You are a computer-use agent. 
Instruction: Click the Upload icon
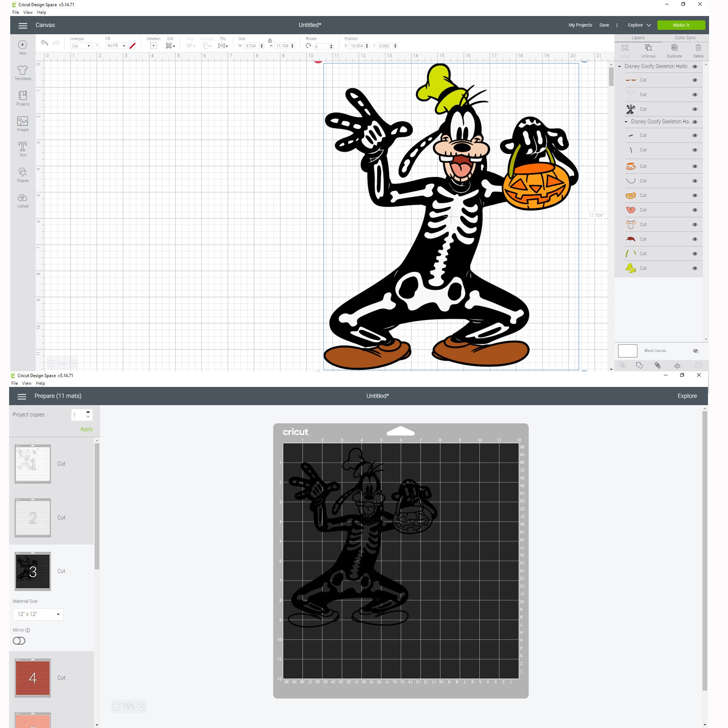(x=23, y=197)
